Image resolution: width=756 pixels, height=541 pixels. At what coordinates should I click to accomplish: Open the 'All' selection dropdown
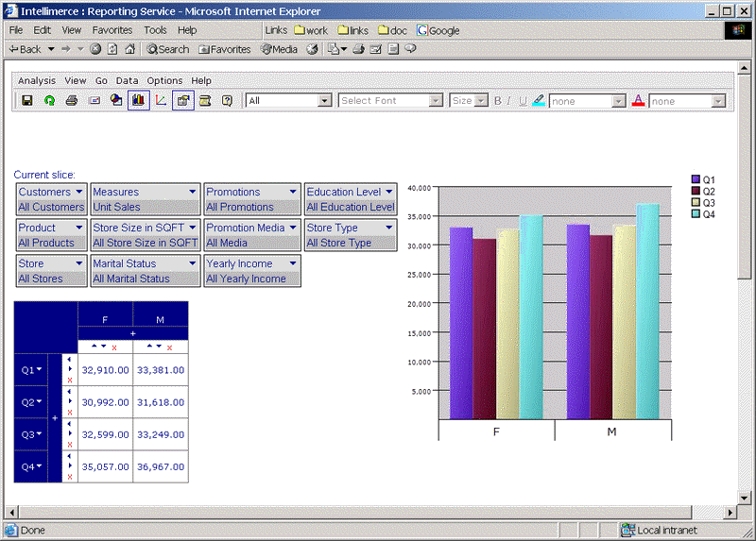point(324,101)
